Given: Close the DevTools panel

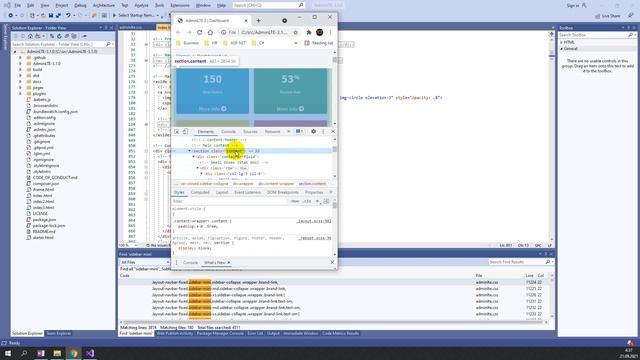Looking at the screenshot, I should pyautogui.click(x=333, y=131).
